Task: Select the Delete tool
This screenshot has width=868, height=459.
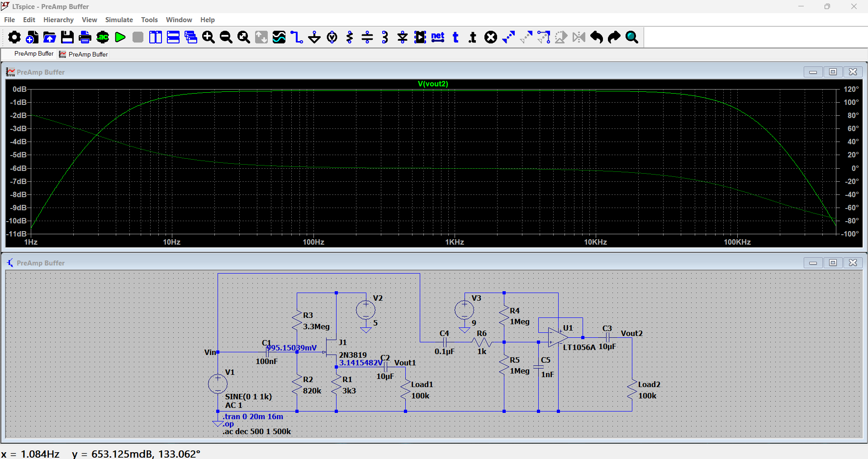Action: (491, 37)
